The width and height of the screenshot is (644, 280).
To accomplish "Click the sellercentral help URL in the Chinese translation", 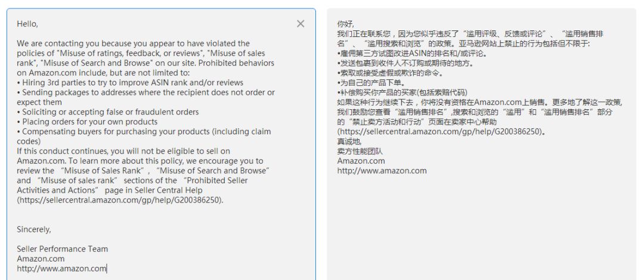I will [441, 132].
